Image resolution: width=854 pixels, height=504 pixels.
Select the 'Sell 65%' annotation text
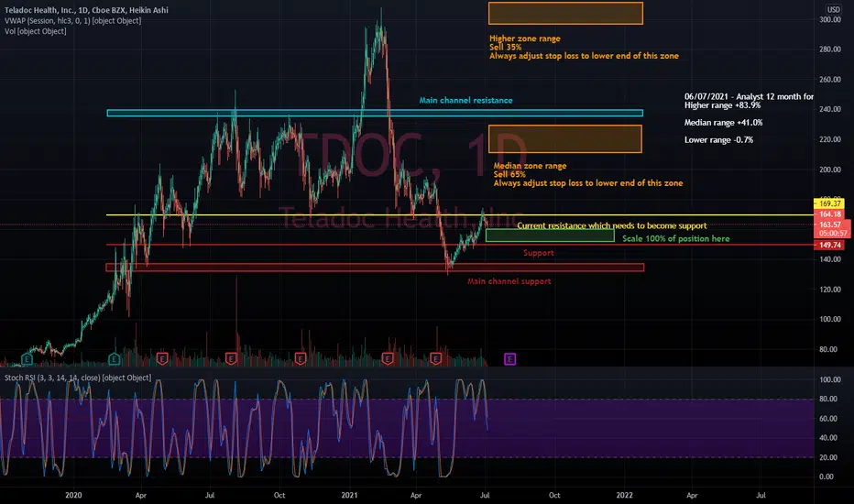[x=509, y=174]
